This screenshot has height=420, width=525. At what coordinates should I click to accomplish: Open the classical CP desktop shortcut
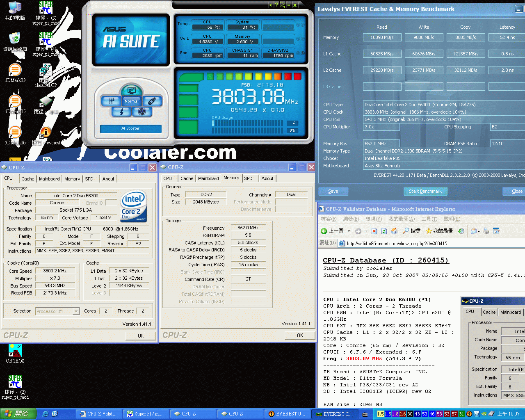[x=46, y=75]
